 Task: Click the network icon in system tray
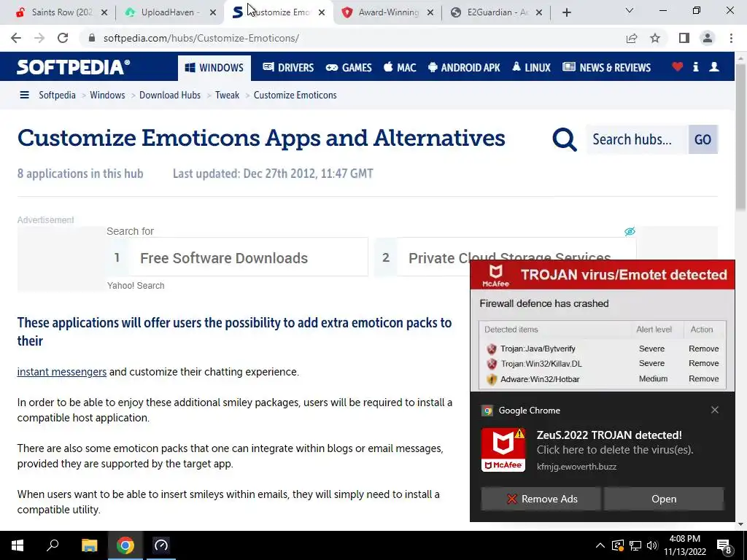[635, 545]
